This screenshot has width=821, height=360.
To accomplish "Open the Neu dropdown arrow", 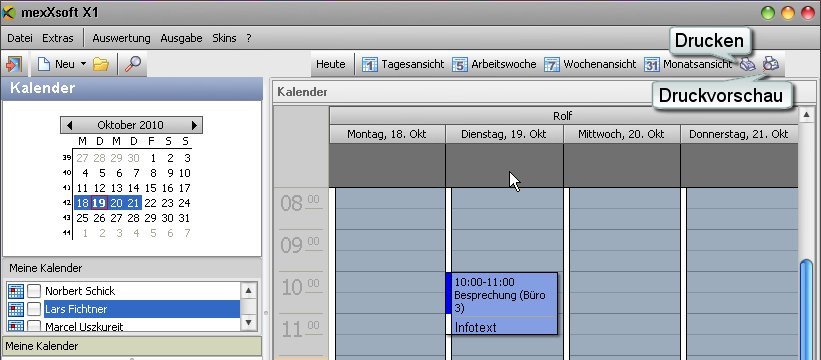I will tap(83, 64).
